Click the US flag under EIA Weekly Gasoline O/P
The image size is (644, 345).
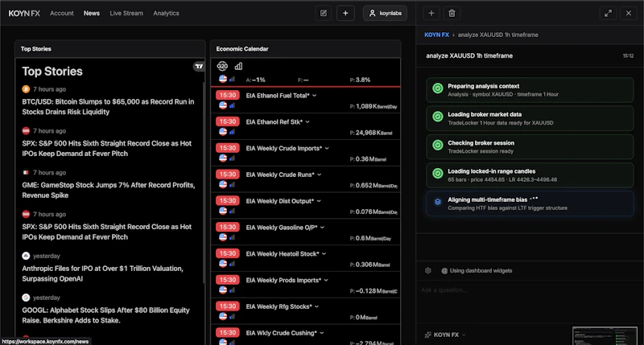(x=223, y=237)
